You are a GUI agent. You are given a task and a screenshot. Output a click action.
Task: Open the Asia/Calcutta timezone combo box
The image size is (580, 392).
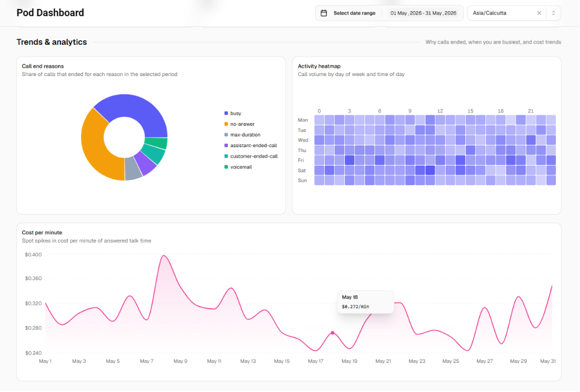(x=514, y=13)
